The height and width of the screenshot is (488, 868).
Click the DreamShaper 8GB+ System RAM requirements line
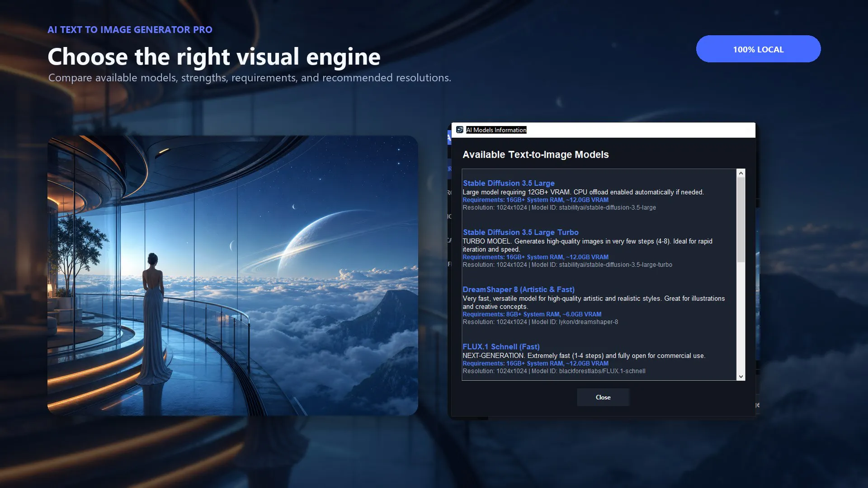[x=532, y=314]
